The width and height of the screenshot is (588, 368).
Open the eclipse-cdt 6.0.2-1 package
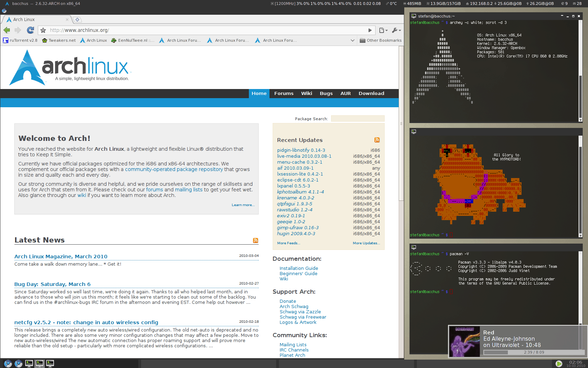[298, 180]
